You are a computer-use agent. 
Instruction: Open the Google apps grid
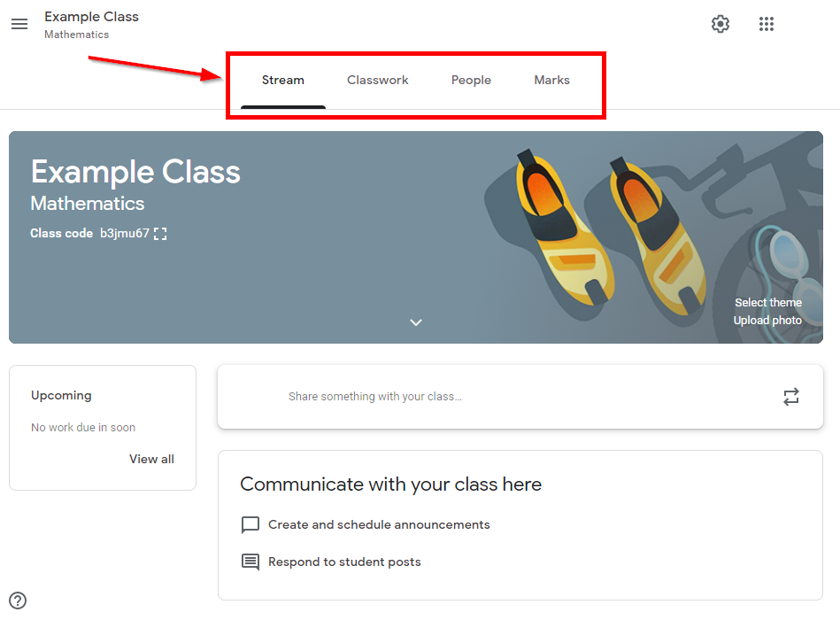coord(766,24)
